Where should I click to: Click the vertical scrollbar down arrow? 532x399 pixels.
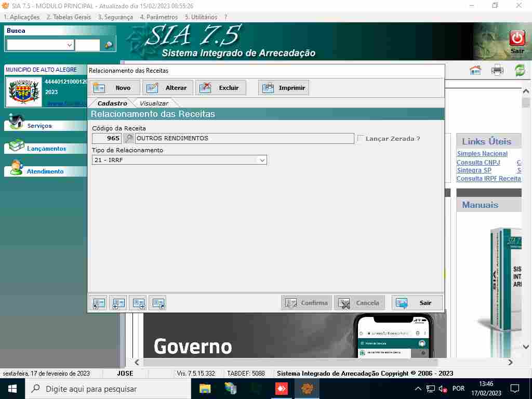pos(526,347)
